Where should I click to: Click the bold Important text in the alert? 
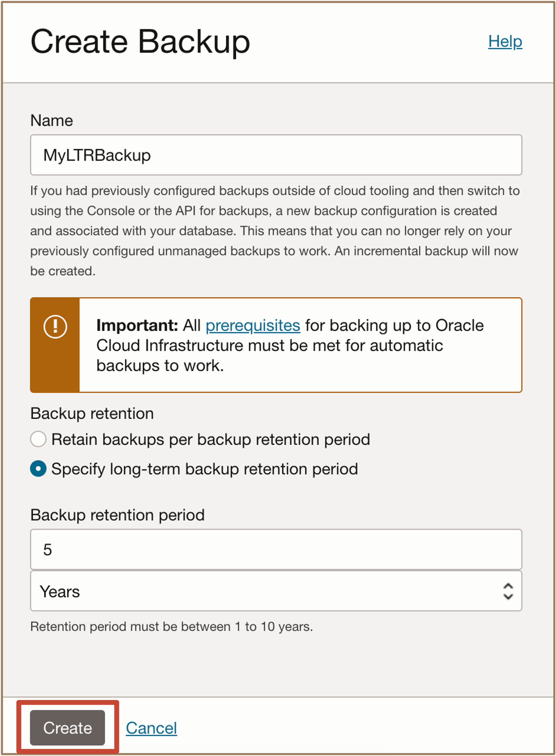coord(137,326)
